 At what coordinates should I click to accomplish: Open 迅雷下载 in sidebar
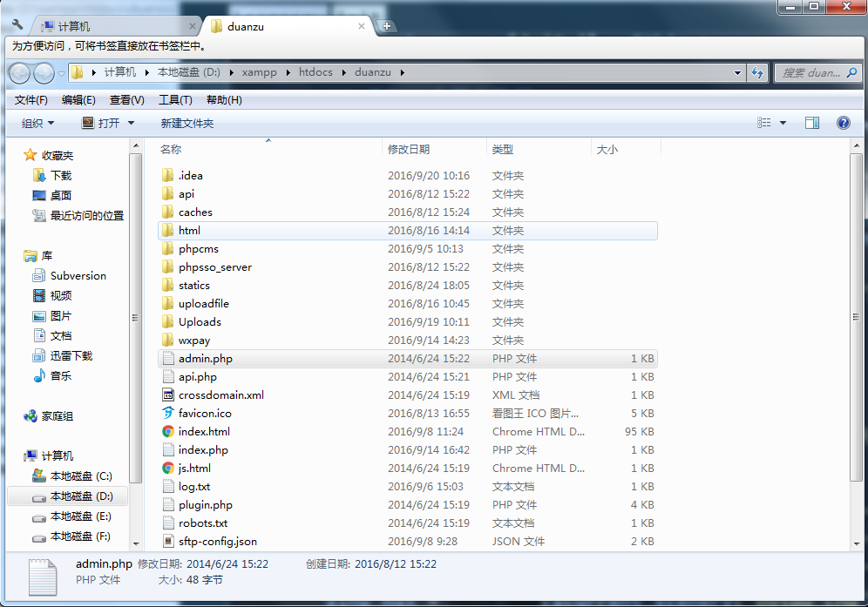pos(63,356)
